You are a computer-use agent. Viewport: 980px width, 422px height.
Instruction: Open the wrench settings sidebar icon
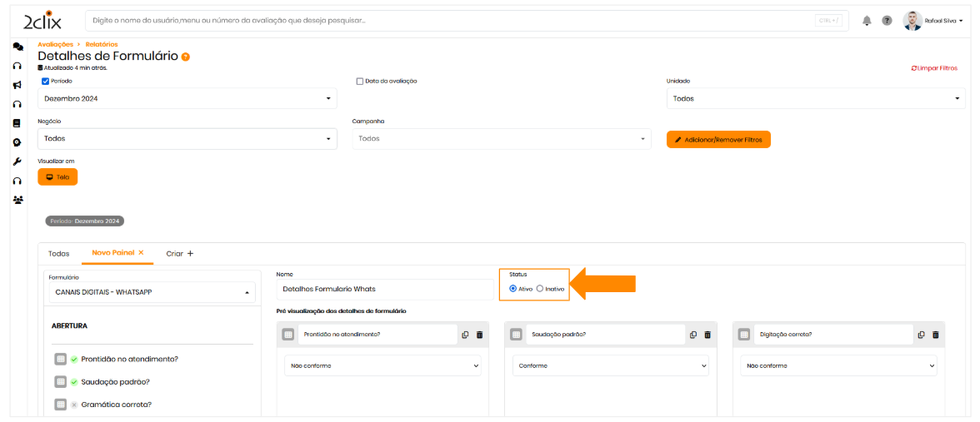[17, 161]
